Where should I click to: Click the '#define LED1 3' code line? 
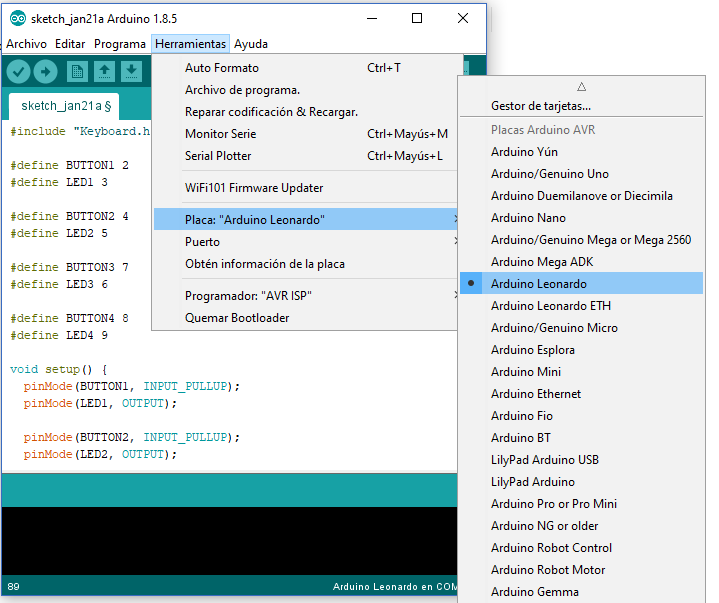click(x=59, y=182)
